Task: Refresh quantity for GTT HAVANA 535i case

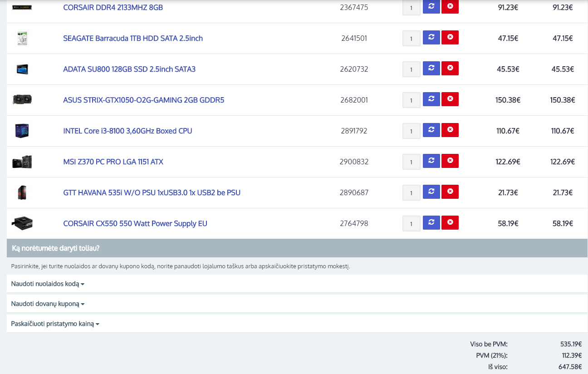Action: tap(431, 192)
